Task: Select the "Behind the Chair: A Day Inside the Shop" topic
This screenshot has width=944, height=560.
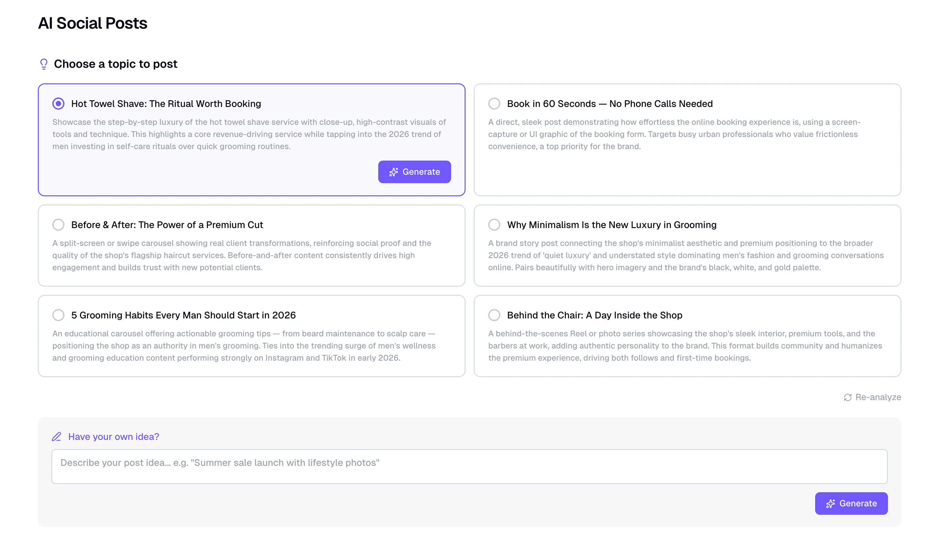Action: point(494,315)
